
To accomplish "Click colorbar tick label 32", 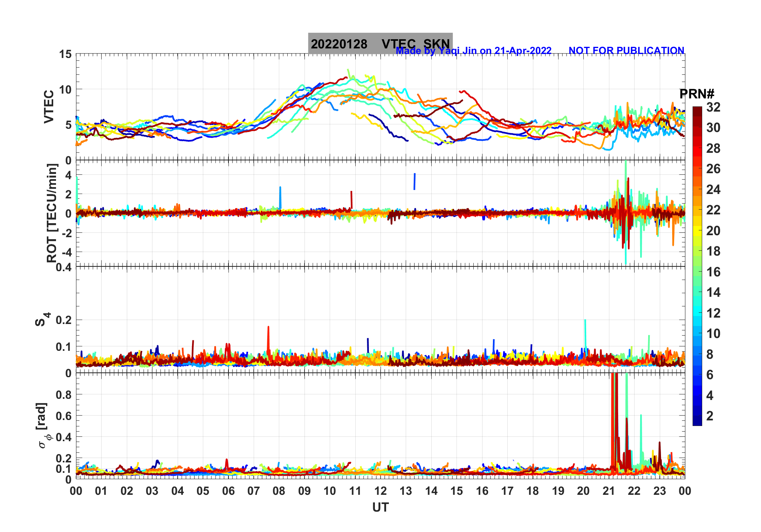I will tap(713, 107).
